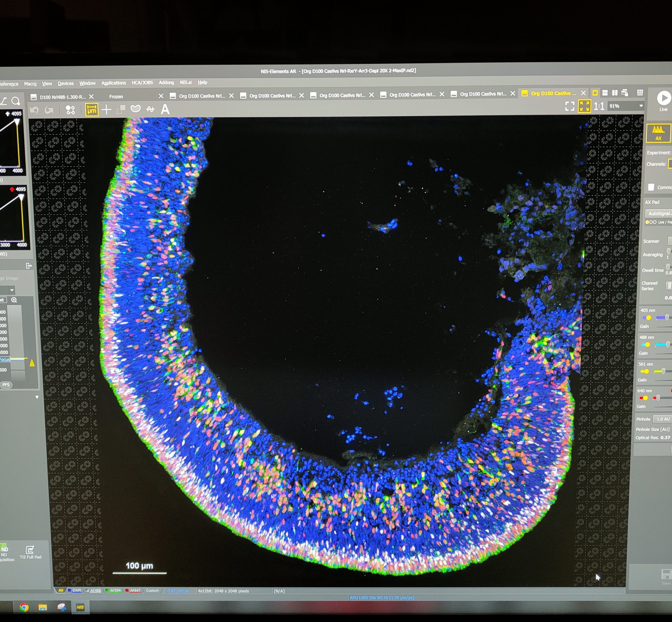Show only the DAPI channel
Viewport: 672px width, 622px height.
pos(75,590)
